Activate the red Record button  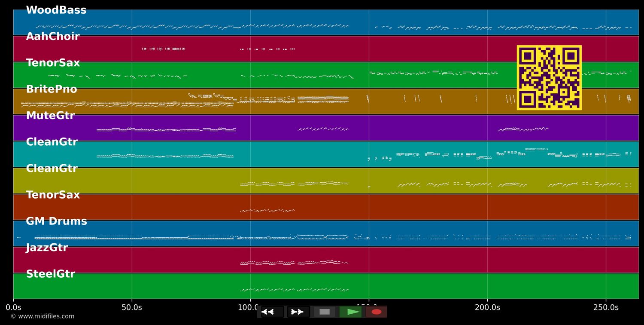click(x=377, y=312)
